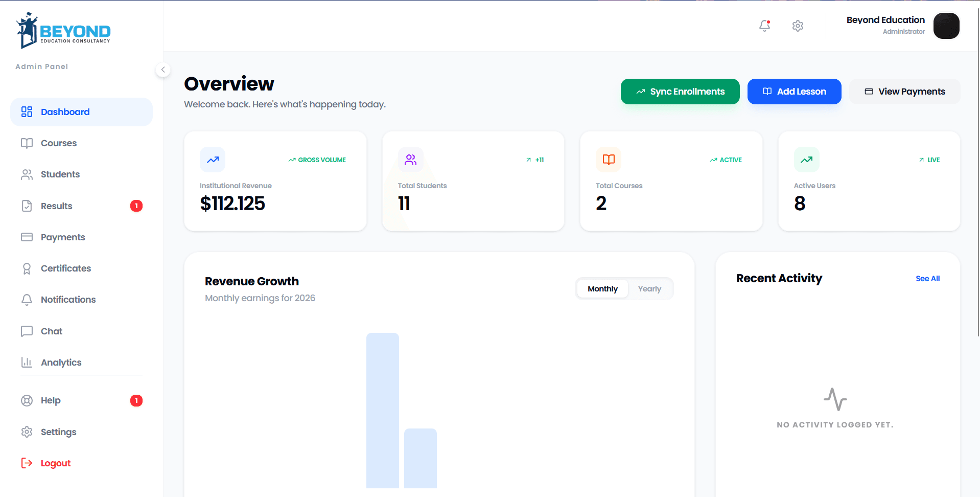Click the Payments card icon in sidebar
The width and height of the screenshot is (980, 497).
[x=27, y=237]
